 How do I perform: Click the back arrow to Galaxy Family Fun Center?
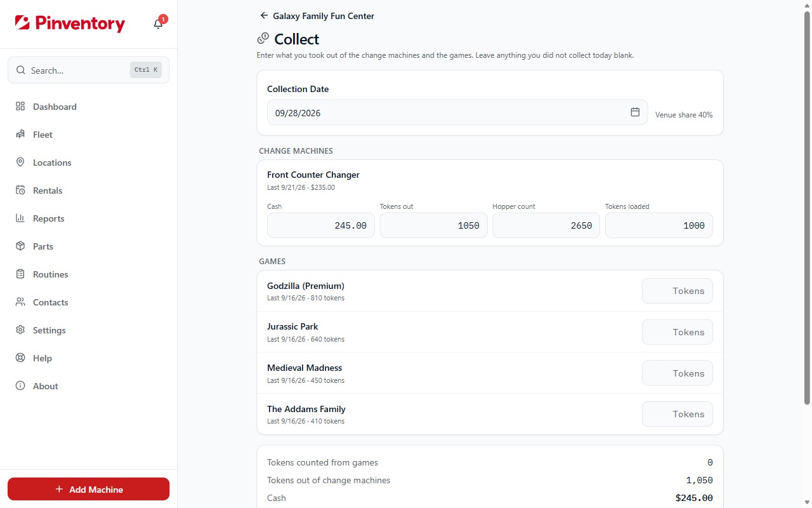click(264, 16)
